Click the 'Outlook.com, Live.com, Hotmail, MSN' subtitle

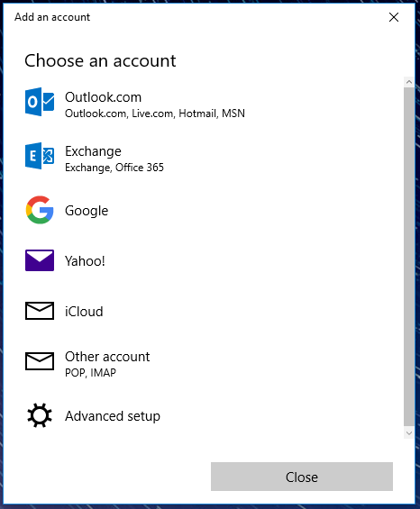point(155,114)
